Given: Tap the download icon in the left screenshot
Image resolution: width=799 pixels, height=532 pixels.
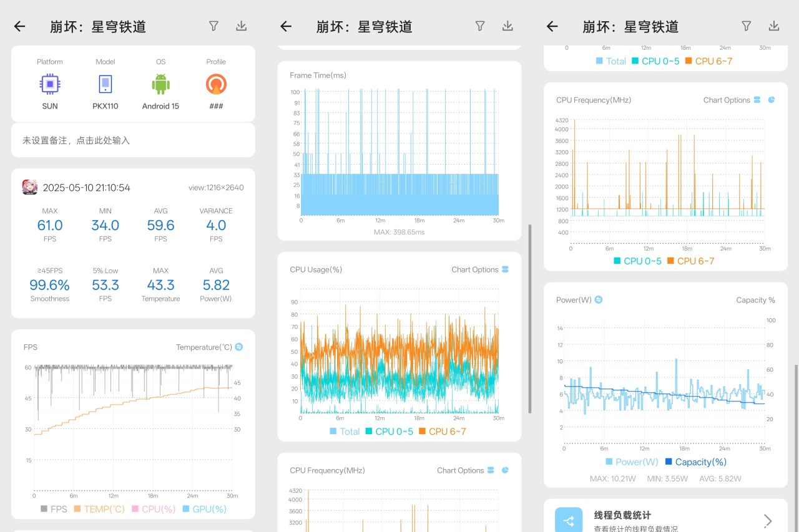Looking at the screenshot, I should [242, 26].
